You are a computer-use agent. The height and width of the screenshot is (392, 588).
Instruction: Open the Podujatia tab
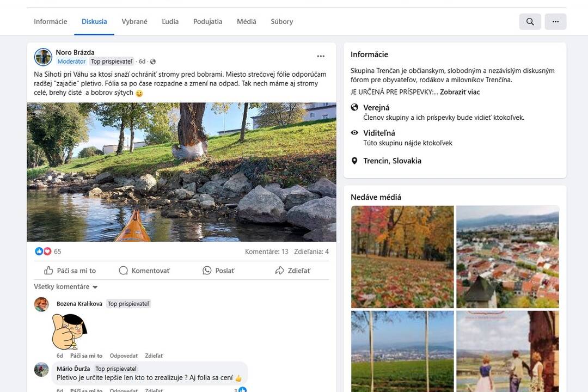(207, 21)
